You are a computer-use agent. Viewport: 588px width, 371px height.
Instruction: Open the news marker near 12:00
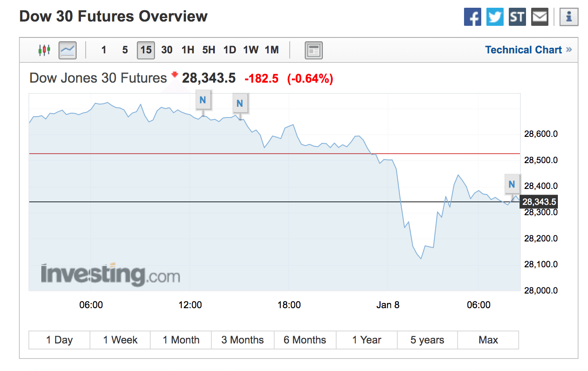(x=203, y=100)
